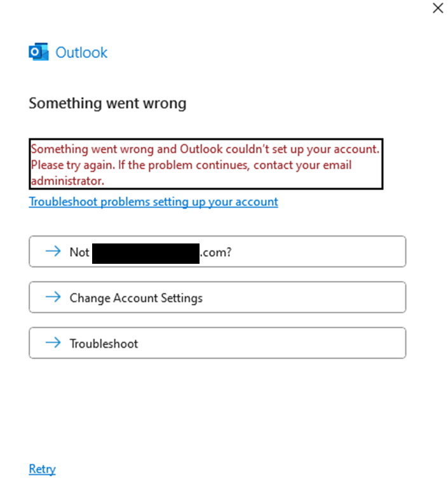The height and width of the screenshot is (485, 448).
Task: Click the "Change Account Settings" label text
Action: [x=136, y=297]
